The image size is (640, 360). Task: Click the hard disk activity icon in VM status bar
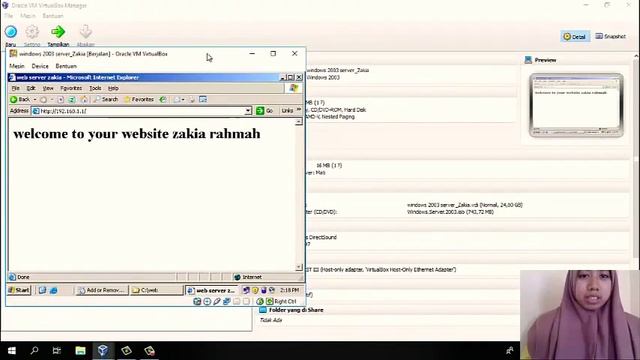197,302
